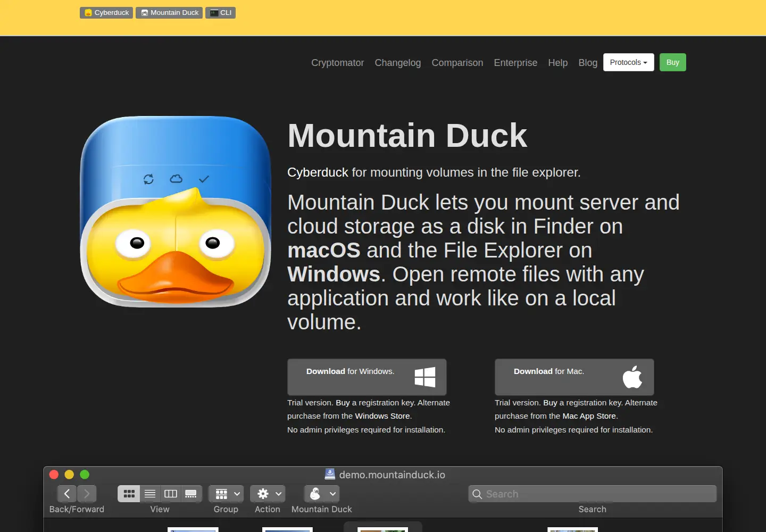
Task: Open the Comparison page
Action: (457, 63)
